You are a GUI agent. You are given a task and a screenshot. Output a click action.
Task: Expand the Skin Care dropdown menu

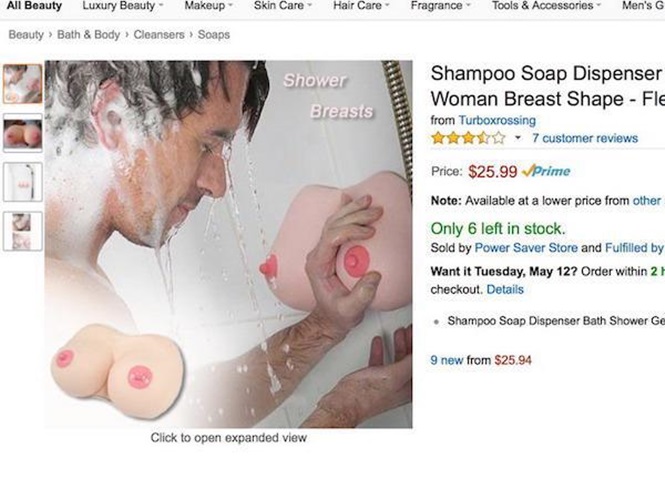[282, 6]
